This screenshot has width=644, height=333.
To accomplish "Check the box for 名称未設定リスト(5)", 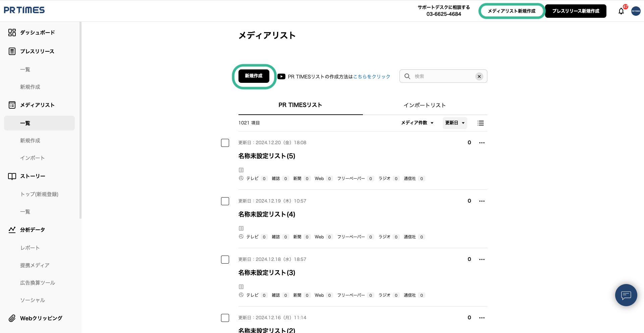I will (225, 143).
